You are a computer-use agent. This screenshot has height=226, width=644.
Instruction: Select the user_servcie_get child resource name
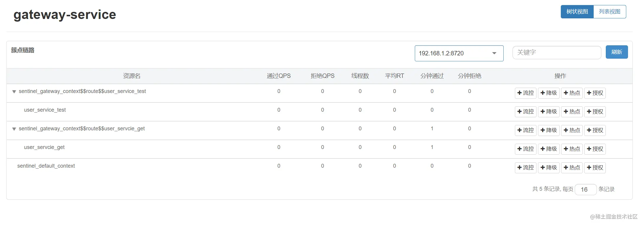tap(44, 147)
